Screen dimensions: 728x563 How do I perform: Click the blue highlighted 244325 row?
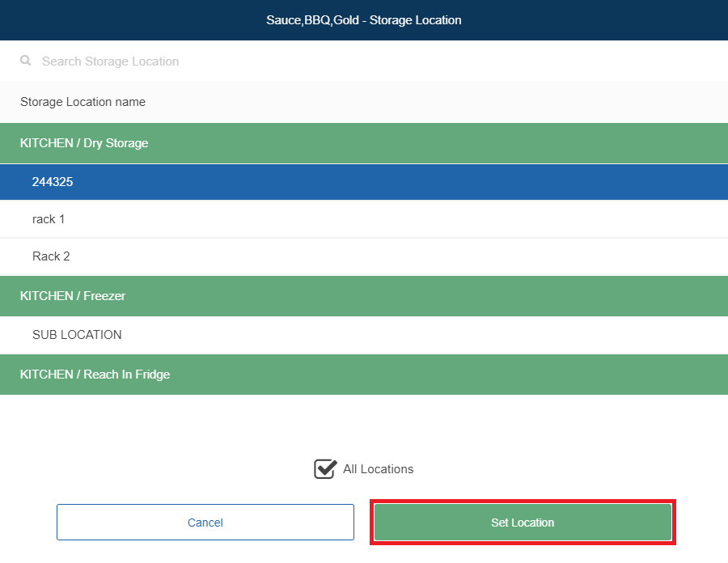(x=364, y=182)
